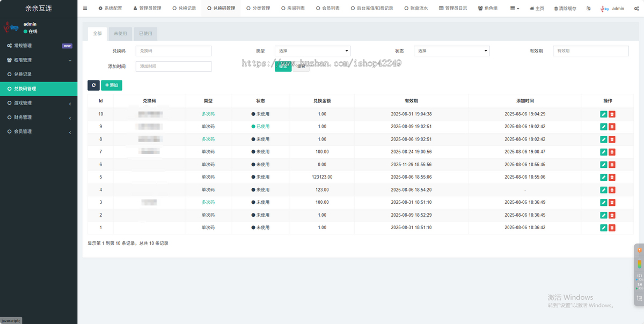Select 兑换码管理 in sidebar
This screenshot has height=324, width=644.
39,89
